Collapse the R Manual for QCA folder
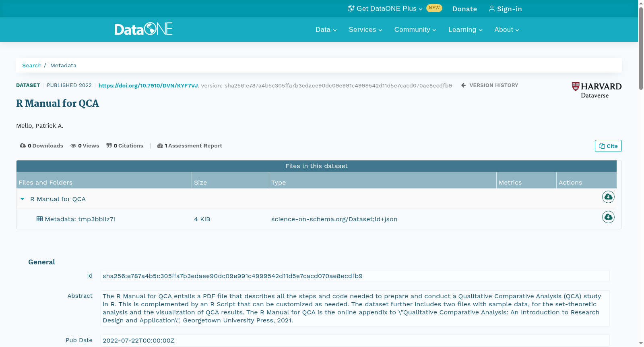 [23, 199]
